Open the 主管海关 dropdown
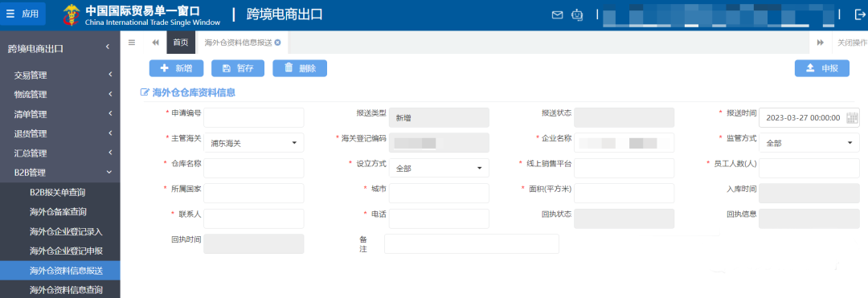The height and width of the screenshot is (298, 868). 253,143
